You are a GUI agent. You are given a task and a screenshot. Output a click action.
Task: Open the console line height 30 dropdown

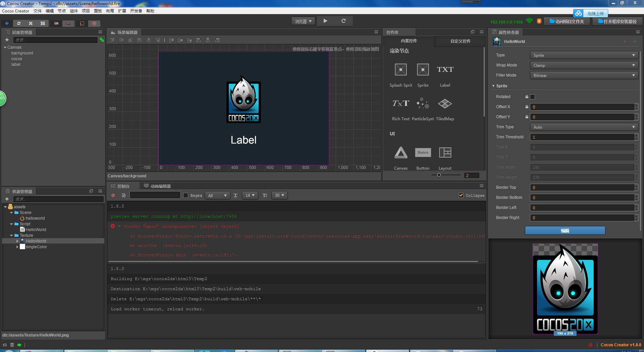[279, 195]
